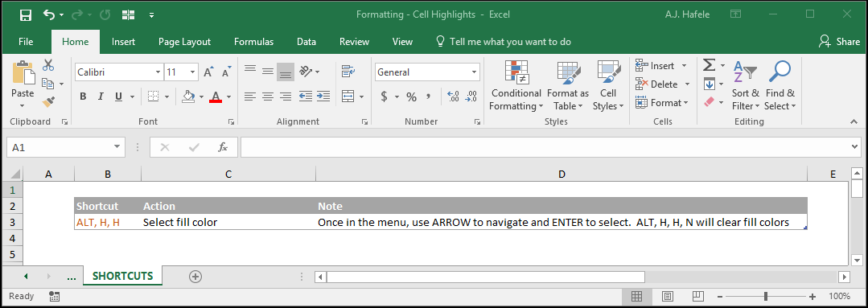The image size is (868, 308).
Task: Switch to Page Break Preview in status bar
Action: 698,296
